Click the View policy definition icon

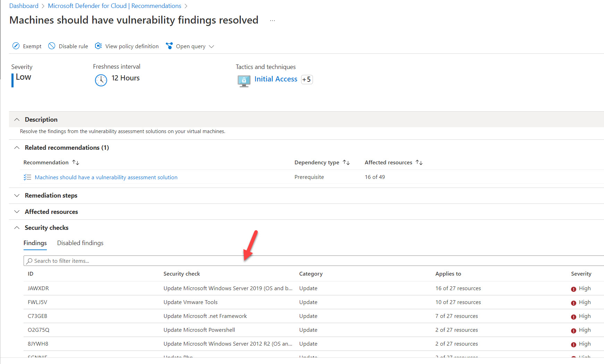99,46
